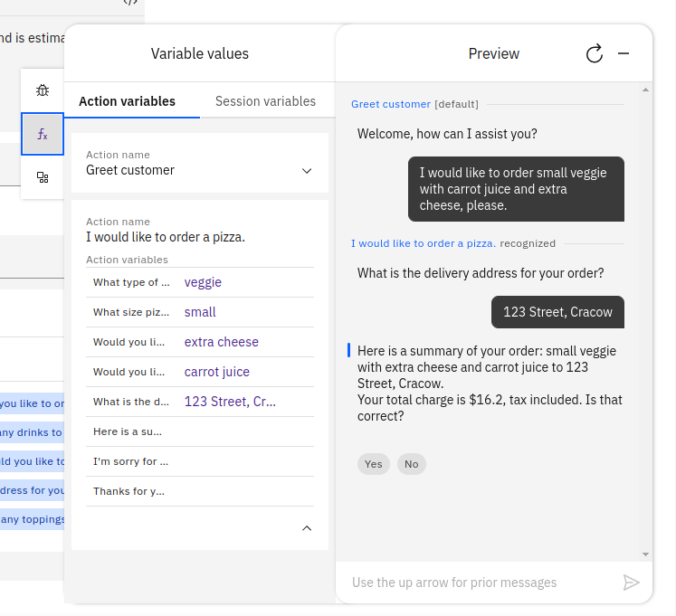Click the send message arrow icon
676x616 pixels.
click(x=631, y=583)
